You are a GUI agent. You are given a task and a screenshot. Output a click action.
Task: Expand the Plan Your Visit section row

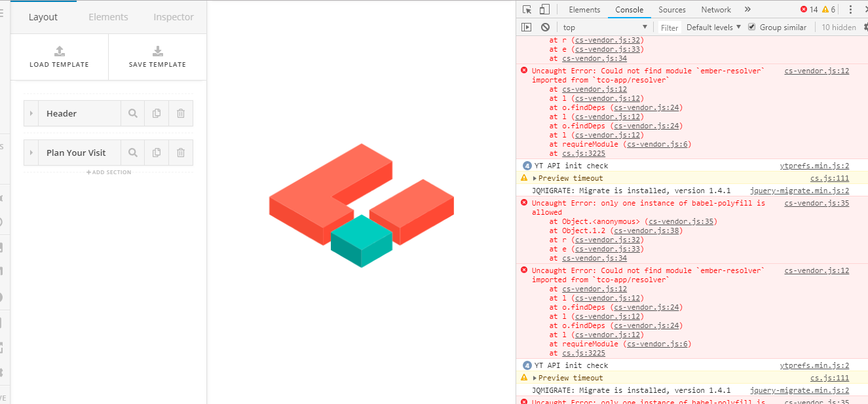31,153
